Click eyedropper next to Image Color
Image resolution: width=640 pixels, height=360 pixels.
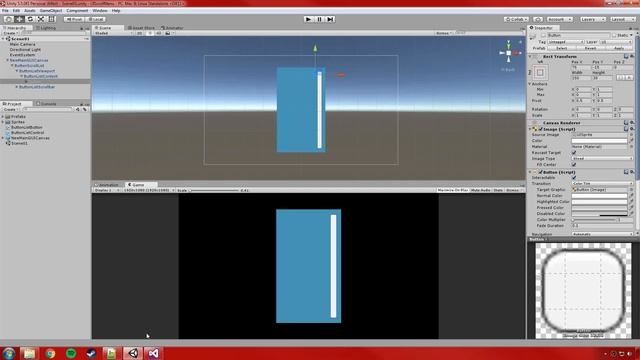point(631,141)
